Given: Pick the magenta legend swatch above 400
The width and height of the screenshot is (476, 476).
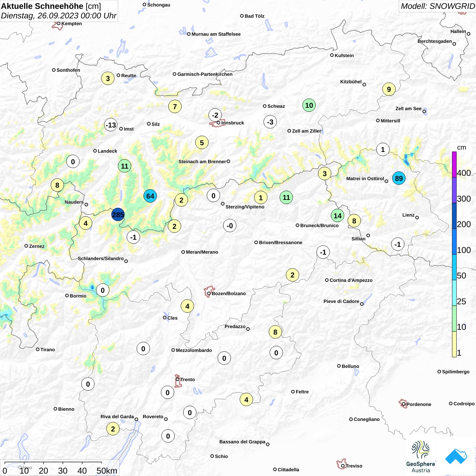Looking at the screenshot, I should (x=454, y=165).
